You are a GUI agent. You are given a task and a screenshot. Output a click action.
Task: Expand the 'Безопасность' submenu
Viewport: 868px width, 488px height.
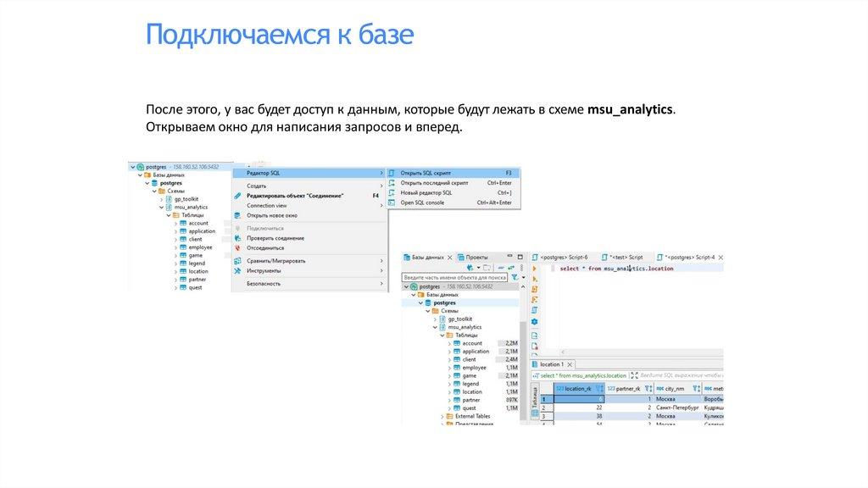click(382, 284)
